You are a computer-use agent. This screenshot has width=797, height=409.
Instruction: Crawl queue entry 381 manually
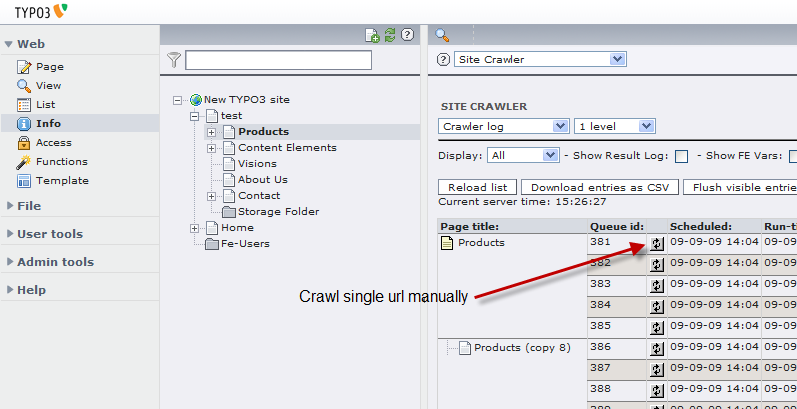point(657,243)
